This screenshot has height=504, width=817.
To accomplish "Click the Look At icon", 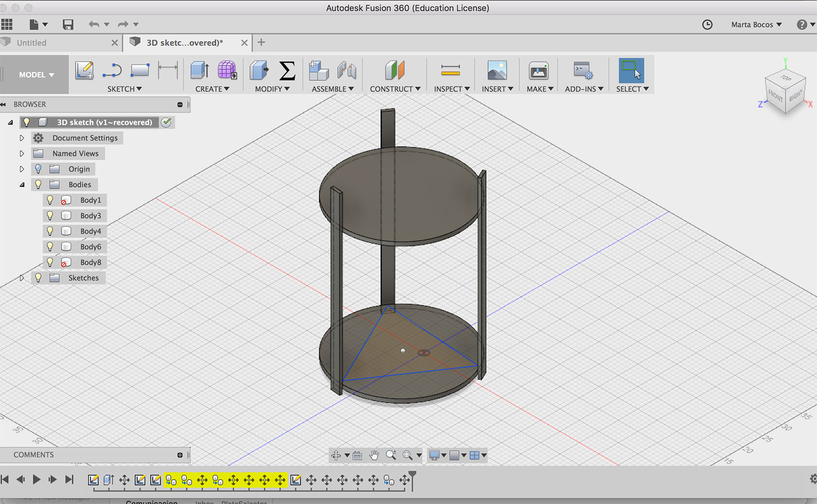I will click(x=357, y=455).
